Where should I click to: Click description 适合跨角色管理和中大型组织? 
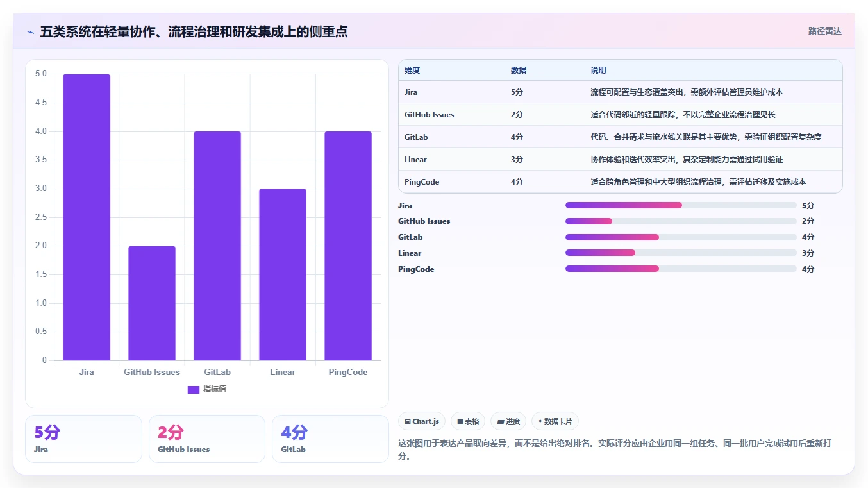698,182
